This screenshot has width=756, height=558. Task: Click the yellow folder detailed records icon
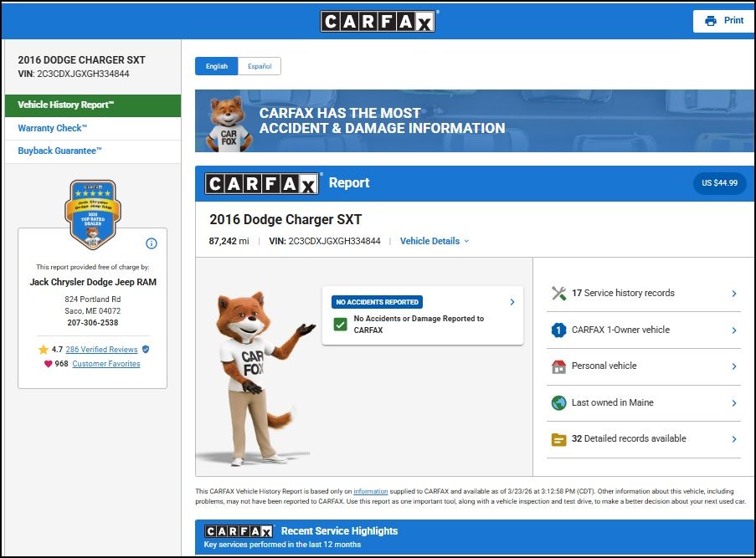point(559,439)
